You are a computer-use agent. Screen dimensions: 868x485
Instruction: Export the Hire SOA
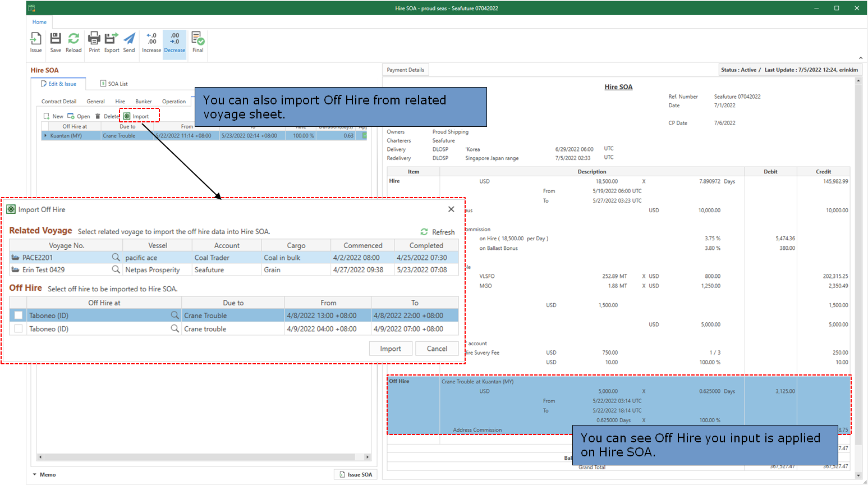pyautogui.click(x=112, y=43)
